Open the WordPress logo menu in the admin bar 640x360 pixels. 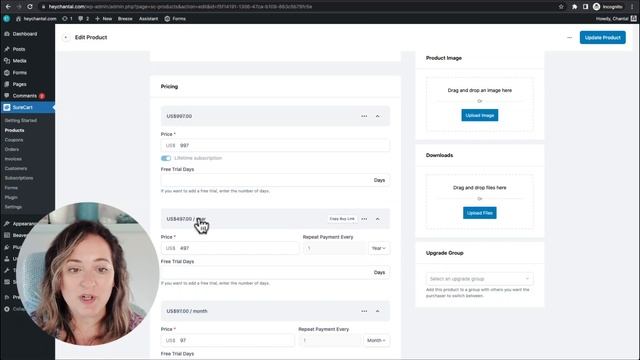pyautogui.click(x=7, y=19)
